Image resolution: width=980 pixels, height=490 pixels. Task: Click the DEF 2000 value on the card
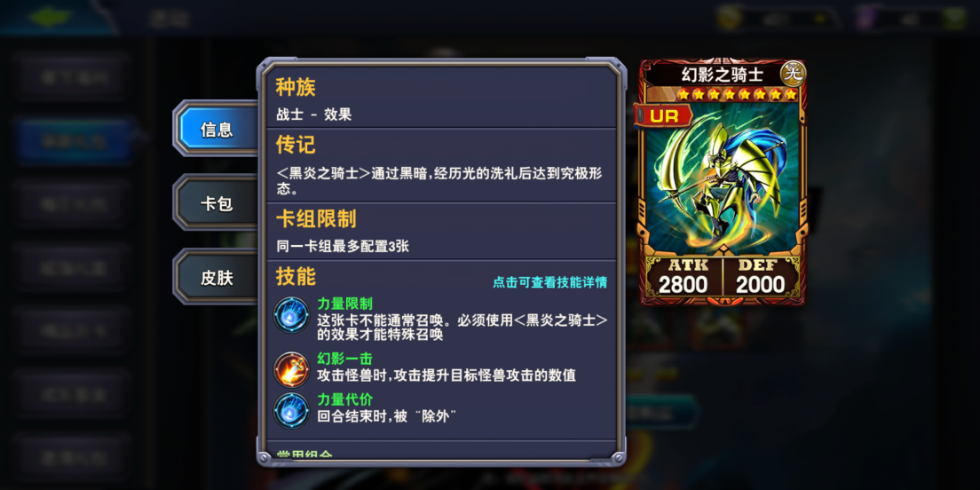pyautogui.click(x=760, y=284)
